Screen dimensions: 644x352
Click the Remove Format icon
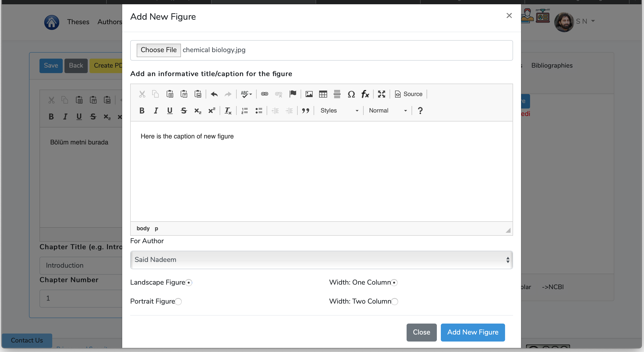[228, 111]
